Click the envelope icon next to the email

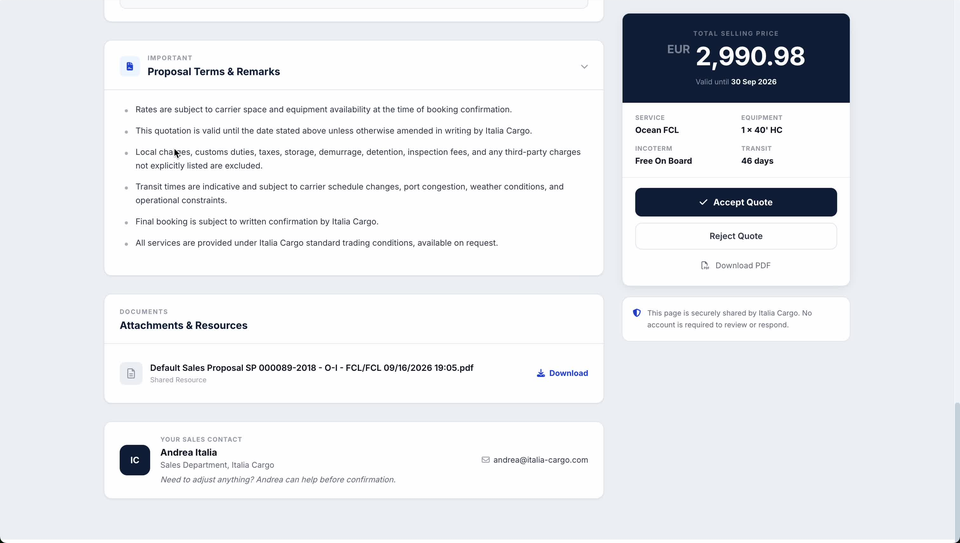(x=486, y=460)
